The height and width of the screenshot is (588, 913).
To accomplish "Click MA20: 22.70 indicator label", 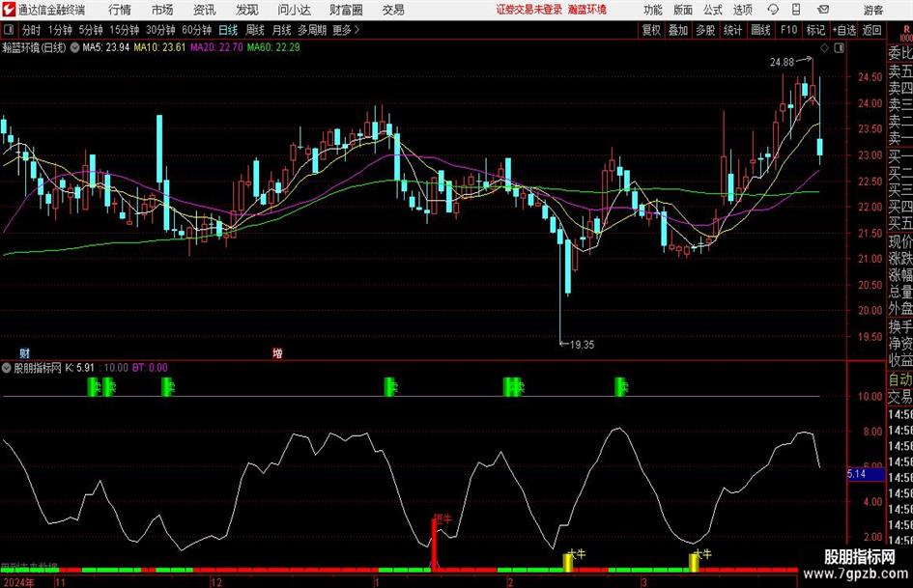I will pyautogui.click(x=216, y=47).
